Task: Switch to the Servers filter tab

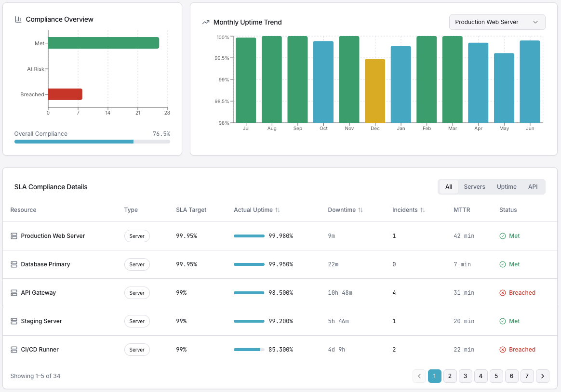Action: pos(474,187)
